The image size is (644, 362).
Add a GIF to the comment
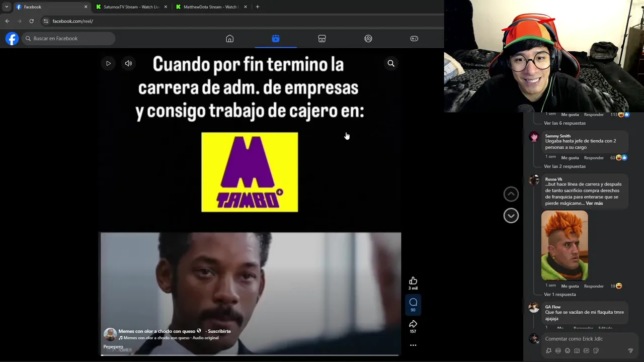586,350
